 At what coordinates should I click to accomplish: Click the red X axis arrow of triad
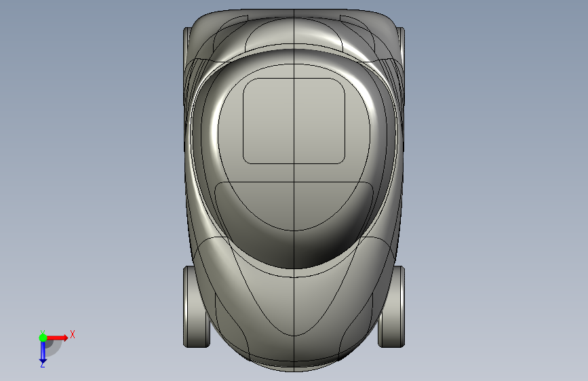pos(57,338)
